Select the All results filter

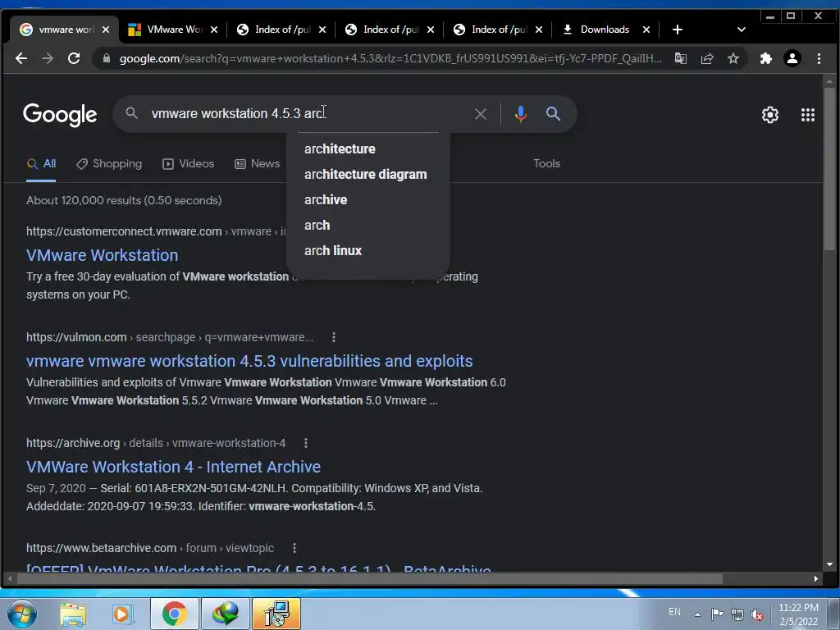tap(41, 163)
